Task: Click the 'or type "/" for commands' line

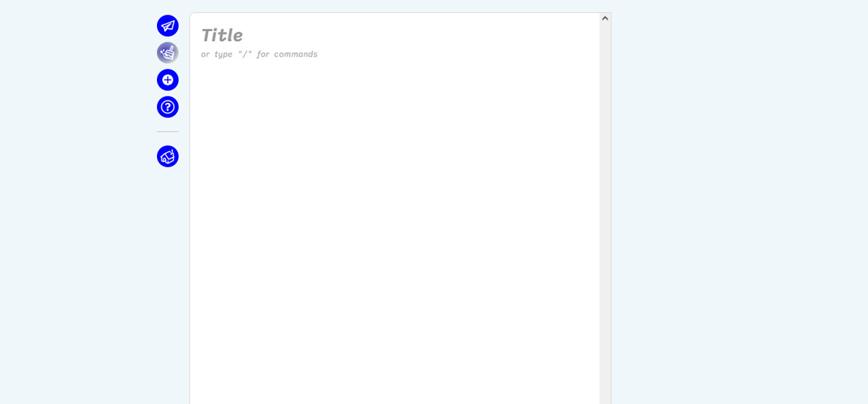Action: click(259, 54)
